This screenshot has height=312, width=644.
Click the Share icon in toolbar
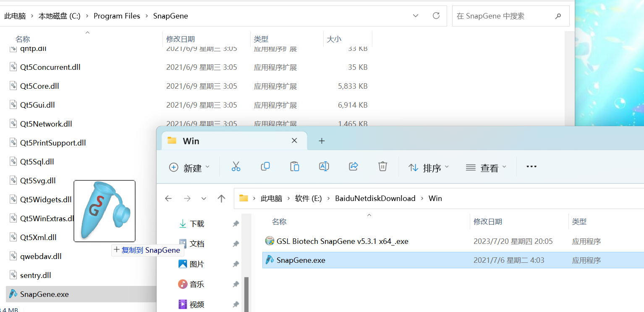[353, 167]
